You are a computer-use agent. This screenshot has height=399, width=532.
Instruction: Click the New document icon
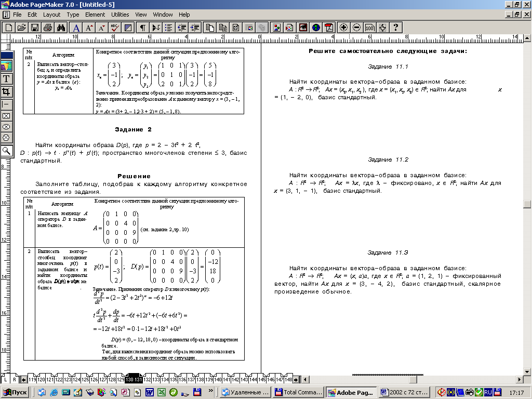9,28
